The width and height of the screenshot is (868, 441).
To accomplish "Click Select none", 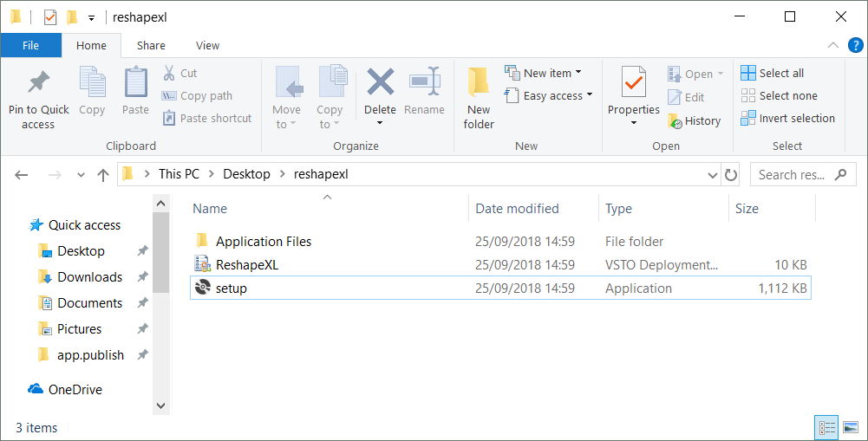I will [779, 95].
